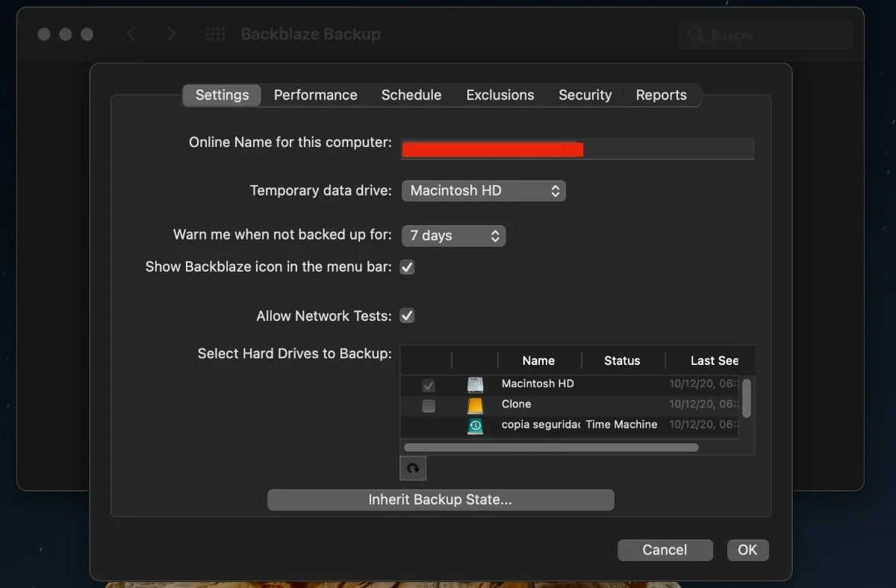This screenshot has height=588, width=896.
Task: Click the Inherit Backup State button
Action: pos(441,500)
